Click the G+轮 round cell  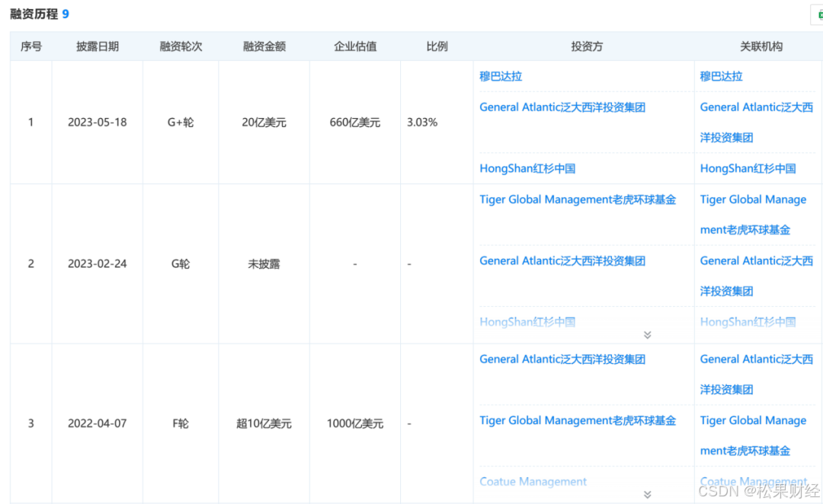tap(181, 123)
